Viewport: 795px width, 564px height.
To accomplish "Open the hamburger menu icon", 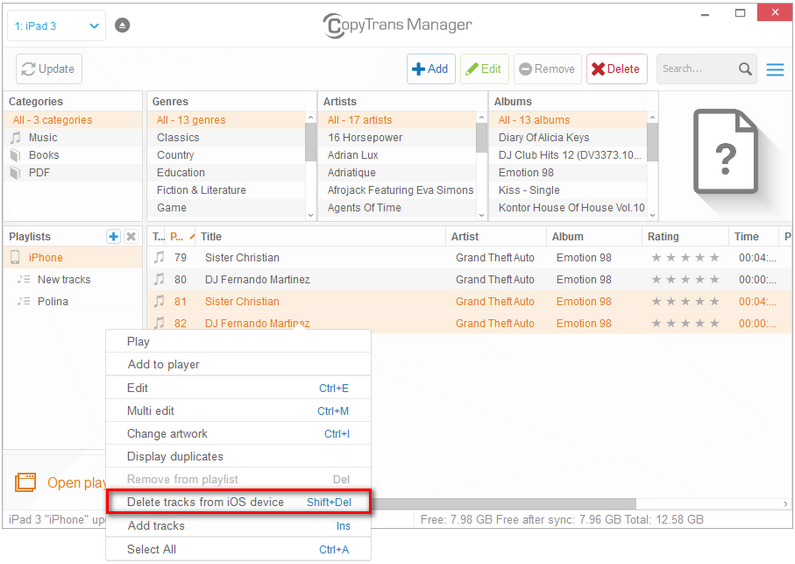I will click(775, 69).
